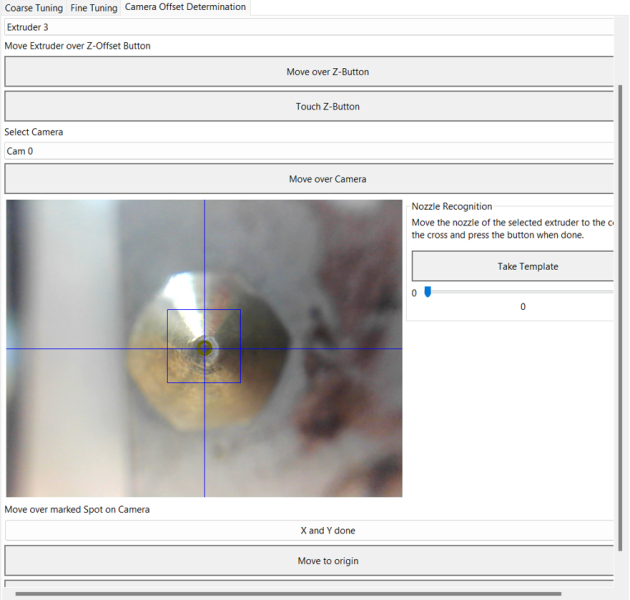Click the vertical scrollbar on the right edge
Screen dimensions: 630x600
622,300
